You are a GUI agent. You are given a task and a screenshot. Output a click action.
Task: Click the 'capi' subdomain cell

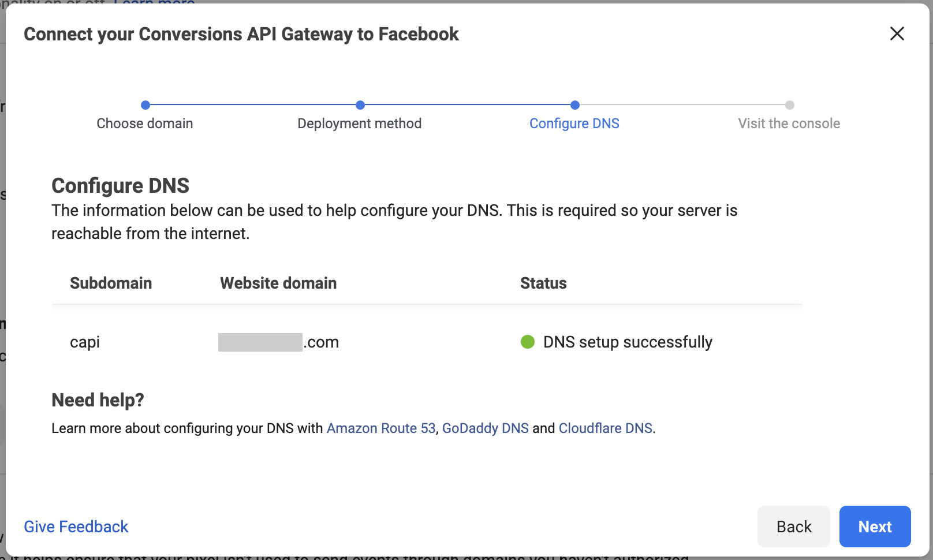click(x=85, y=342)
